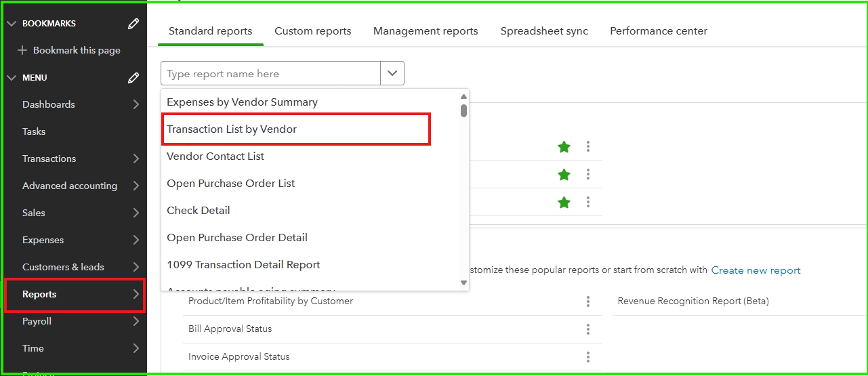
Task: Toggle the middle green favorite star
Action: click(564, 175)
